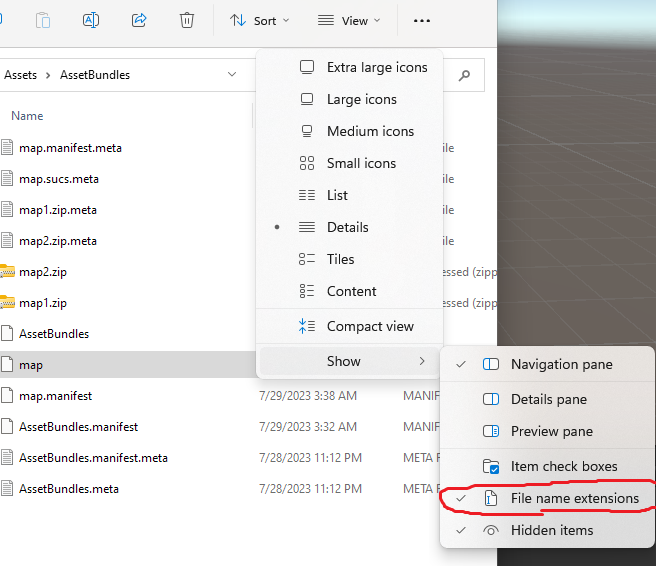
Task: Click the AssetBundles.meta file icon
Action: (x=7, y=489)
